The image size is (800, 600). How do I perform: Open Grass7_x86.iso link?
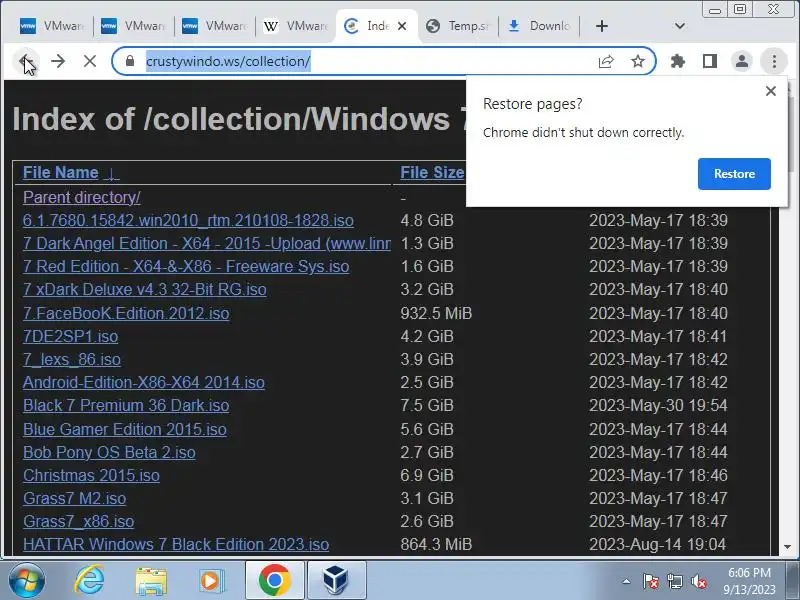[79, 521]
